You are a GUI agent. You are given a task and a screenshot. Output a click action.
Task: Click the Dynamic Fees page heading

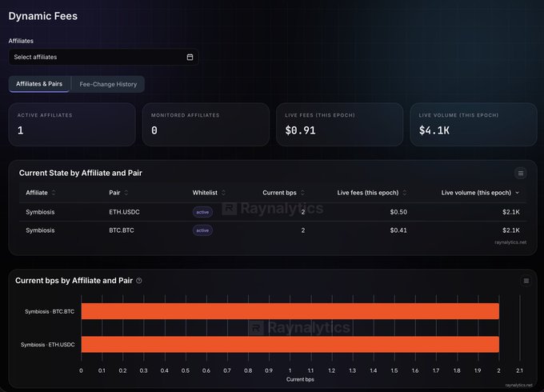pos(43,16)
